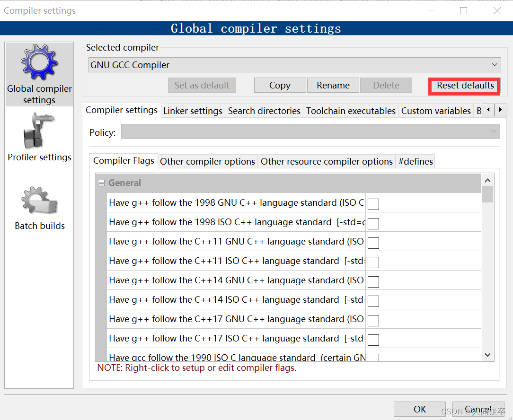The width and height of the screenshot is (513, 420).
Task: Switch to Linker settings tab
Action: tap(193, 111)
